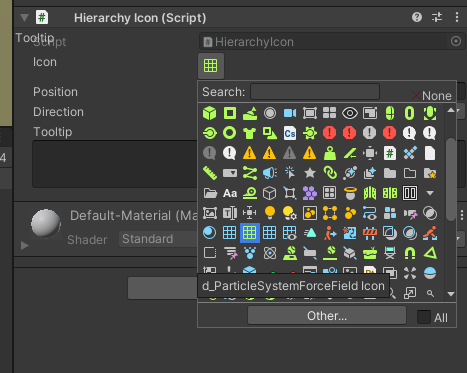Select the green cube icon

(210, 113)
